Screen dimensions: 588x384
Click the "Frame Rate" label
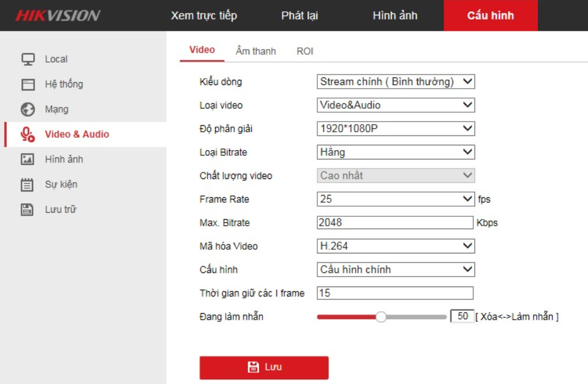tap(224, 199)
